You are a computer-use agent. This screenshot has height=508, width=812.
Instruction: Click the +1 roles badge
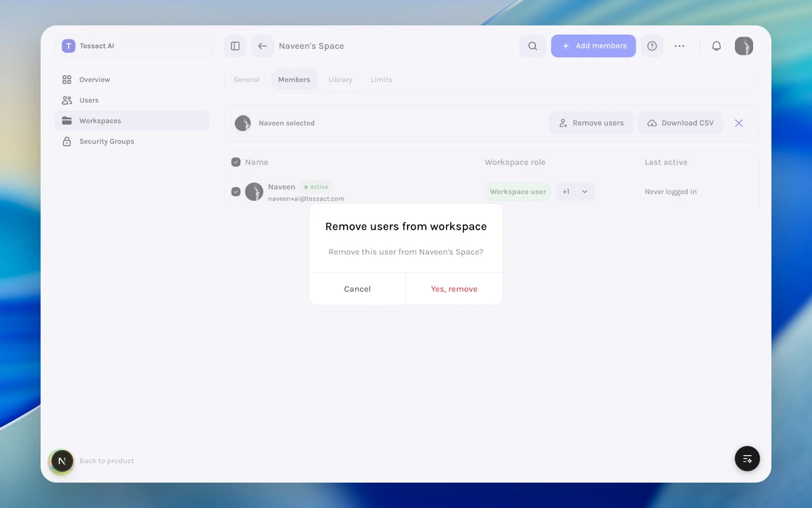[x=566, y=192]
